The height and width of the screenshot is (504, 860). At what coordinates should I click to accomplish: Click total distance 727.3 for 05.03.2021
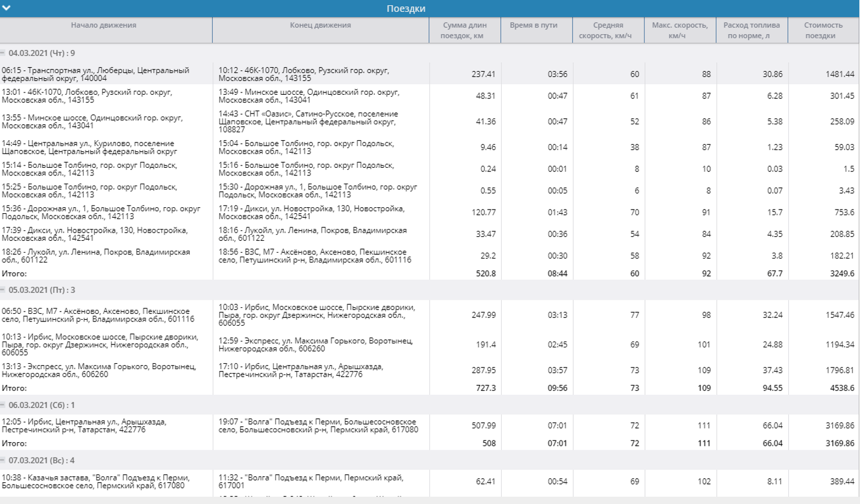point(486,388)
